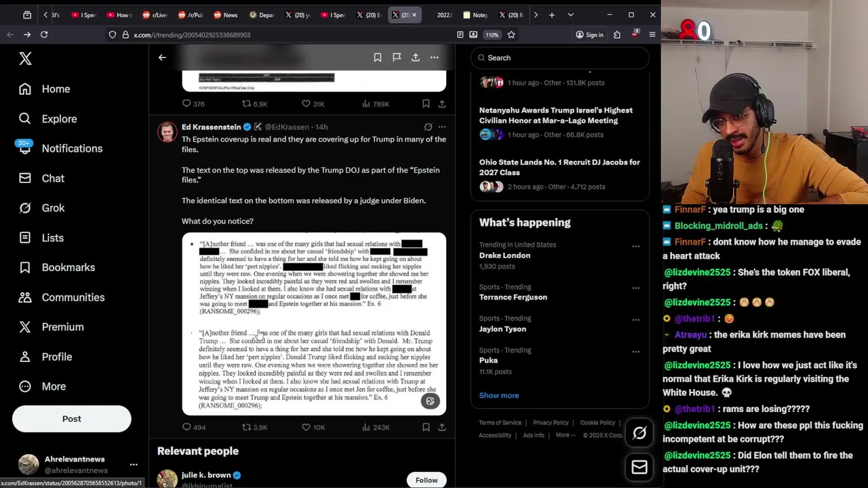Click Grok explain icon on Ed's post
Viewport: 868px width, 488px height.
428,127
